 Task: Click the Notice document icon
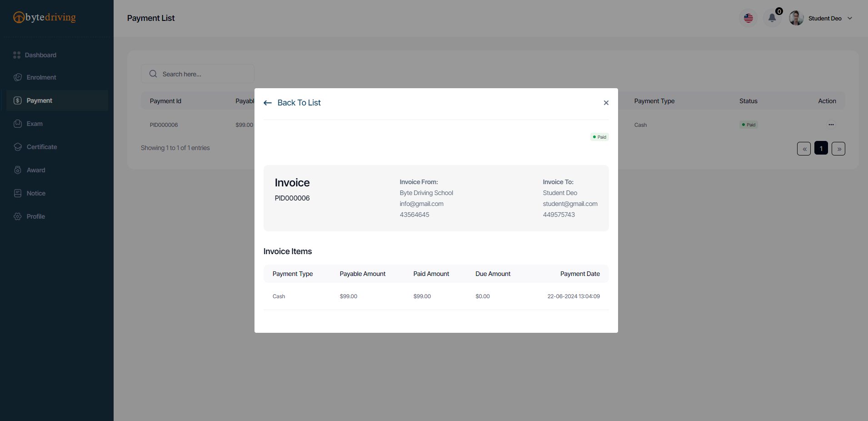pyautogui.click(x=18, y=193)
